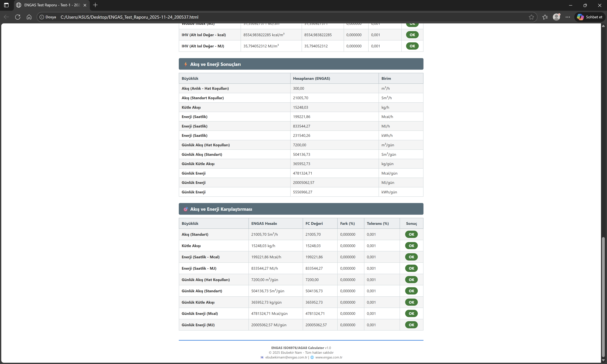Viewport: 607px width, 364px height.
Task: Close the ENGAS Test Raporu tab
Action: pyautogui.click(x=85, y=5)
